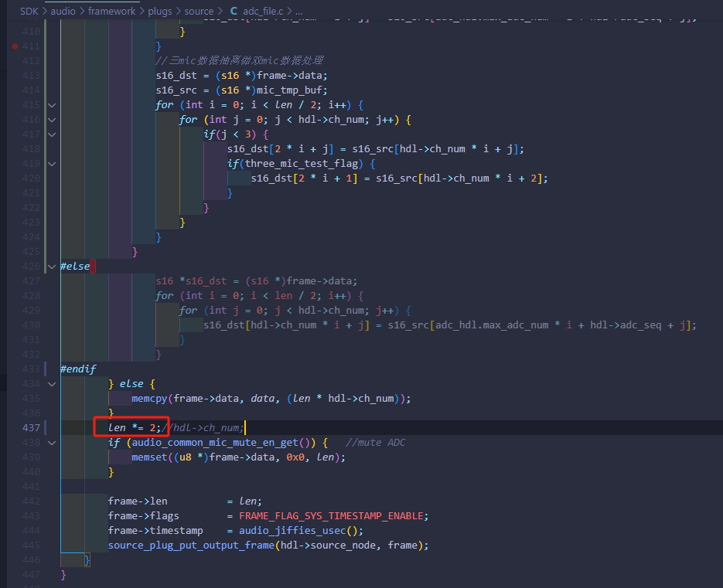Click the Chinese mic comment on line 412
Image resolution: width=723 pixels, height=588 pixels.
click(239, 61)
